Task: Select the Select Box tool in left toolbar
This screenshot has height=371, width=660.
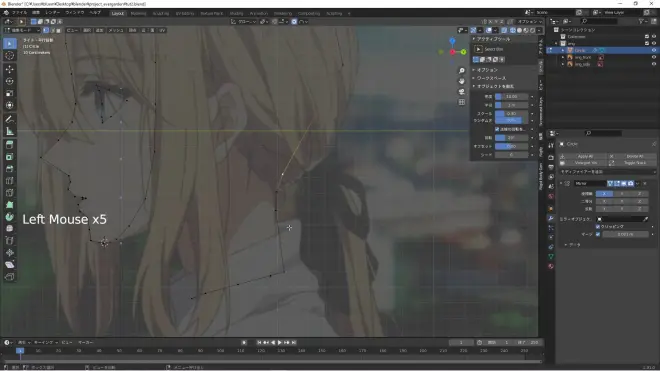Action: pos(10,43)
